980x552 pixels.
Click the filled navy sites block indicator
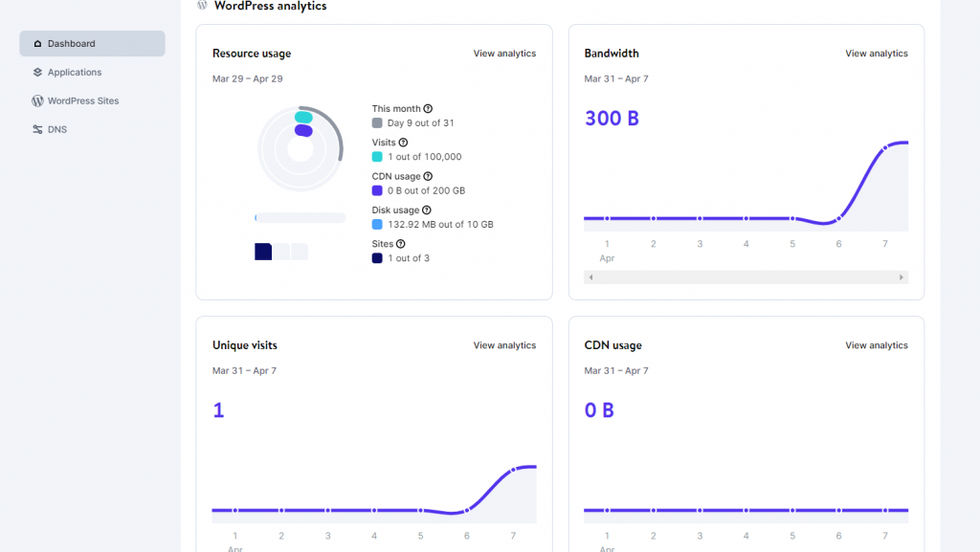pos(263,252)
